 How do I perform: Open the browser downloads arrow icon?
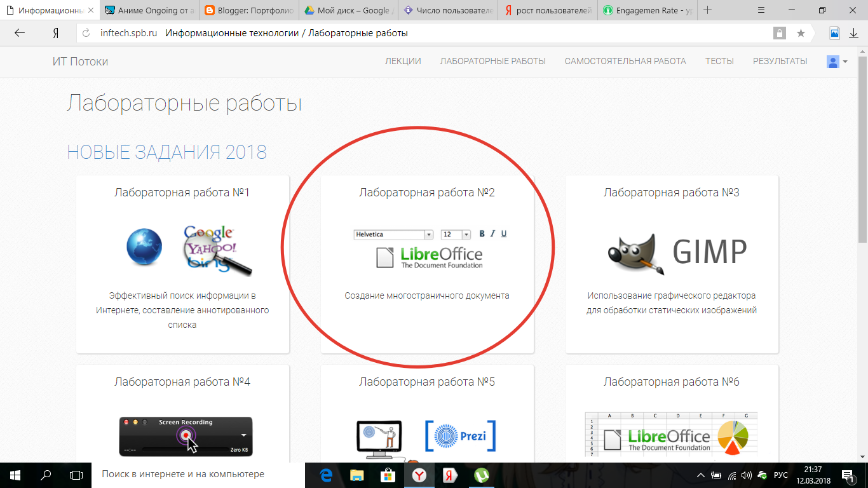[854, 33]
